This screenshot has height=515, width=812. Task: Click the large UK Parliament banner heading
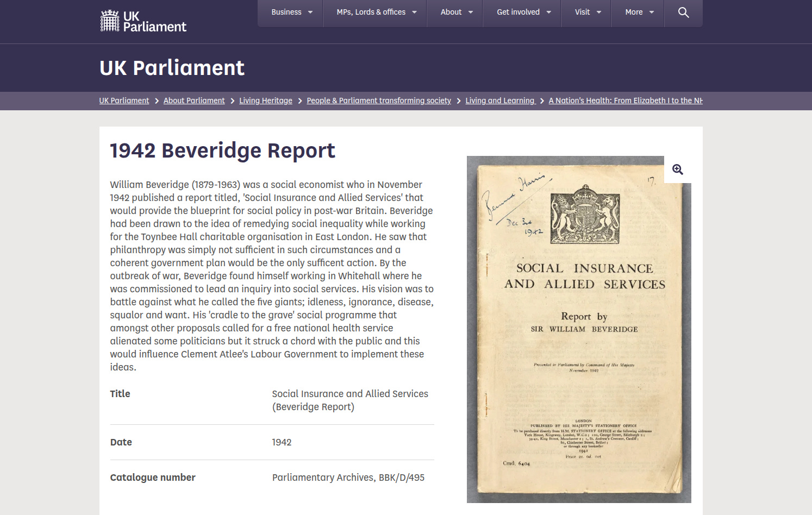pyautogui.click(x=172, y=68)
